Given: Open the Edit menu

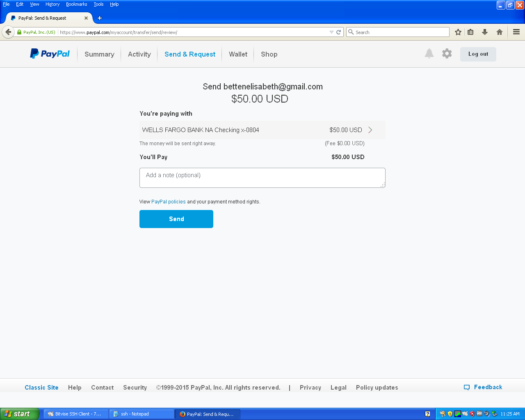Looking at the screenshot, I should click(x=20, y=4).
